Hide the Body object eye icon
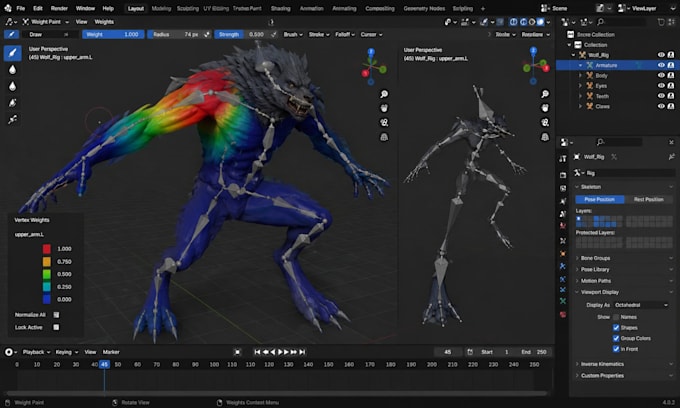Image resolution: width=680 pixels, height=408 pixels. click(x=661, y=75)
